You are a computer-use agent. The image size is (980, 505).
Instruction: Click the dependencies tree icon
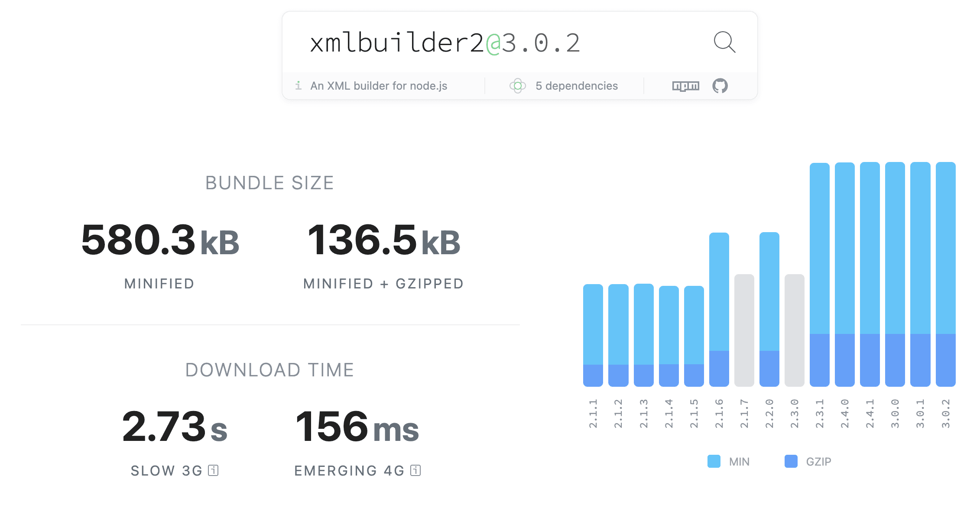[517, 86]
